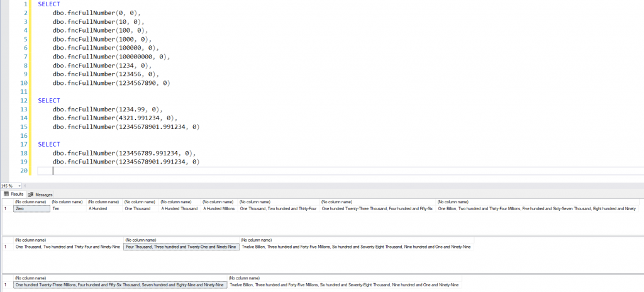Screen dimensions: 644x292
Task: Click the column header above A Hundred Millions
Action: pyautogui.click(x=219, y=203)
